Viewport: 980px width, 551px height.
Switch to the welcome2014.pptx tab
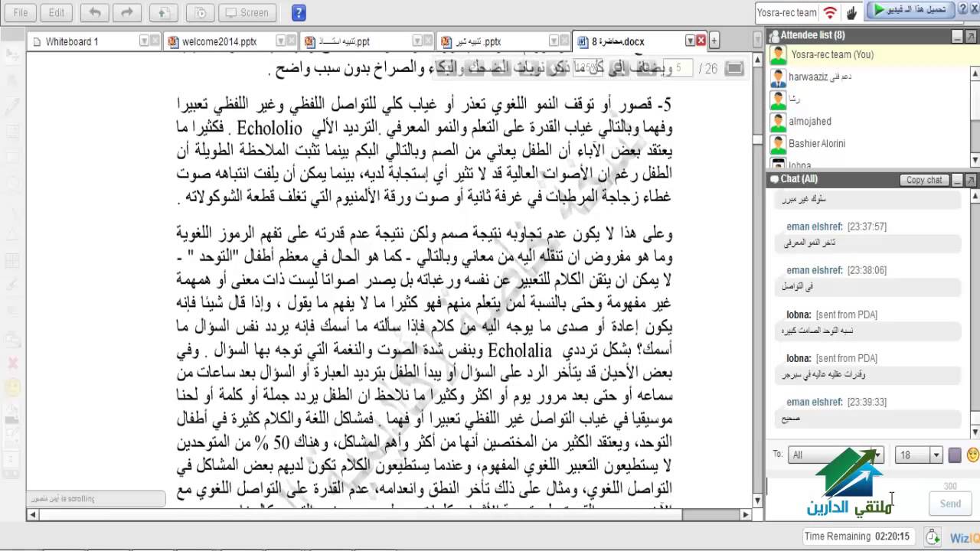(230, 41)
